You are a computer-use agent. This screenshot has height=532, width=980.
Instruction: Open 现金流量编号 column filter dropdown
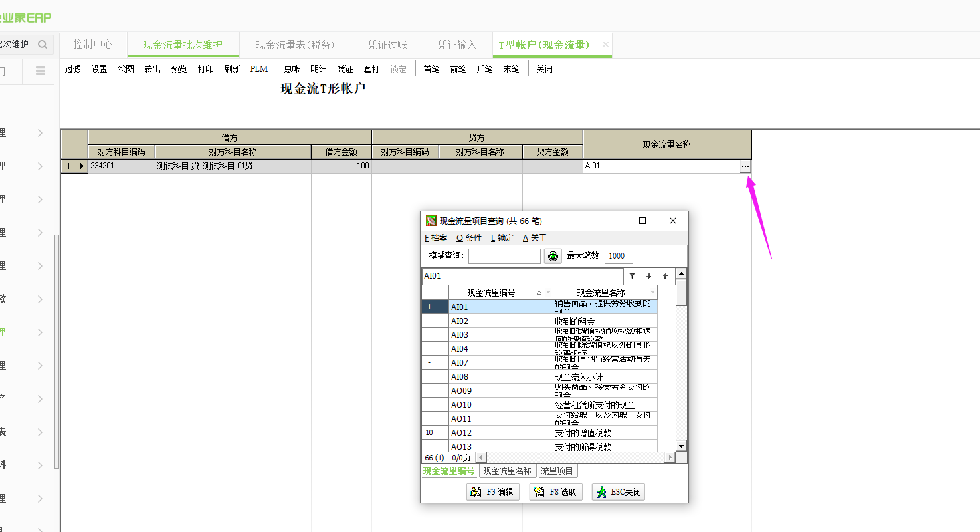pos(548,293)
